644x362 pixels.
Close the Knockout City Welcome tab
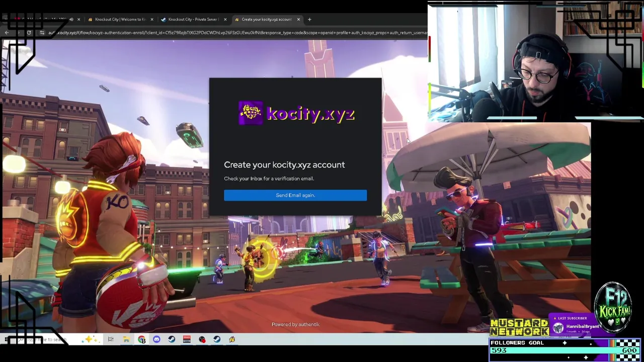(152, 20)
